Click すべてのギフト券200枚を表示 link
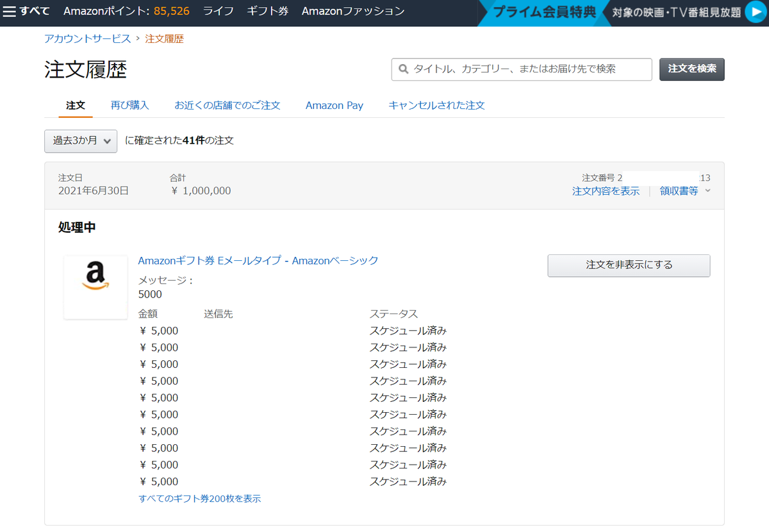 (200, 499)
